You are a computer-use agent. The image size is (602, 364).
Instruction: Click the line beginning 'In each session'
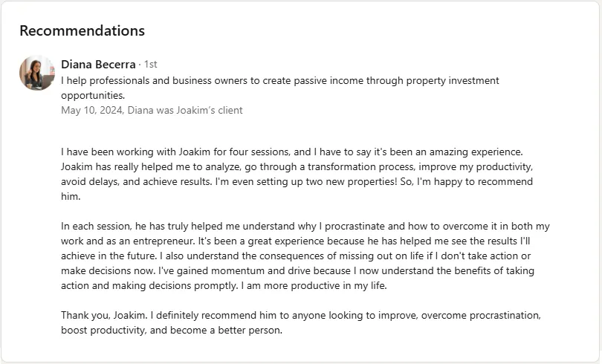(305, 227)
